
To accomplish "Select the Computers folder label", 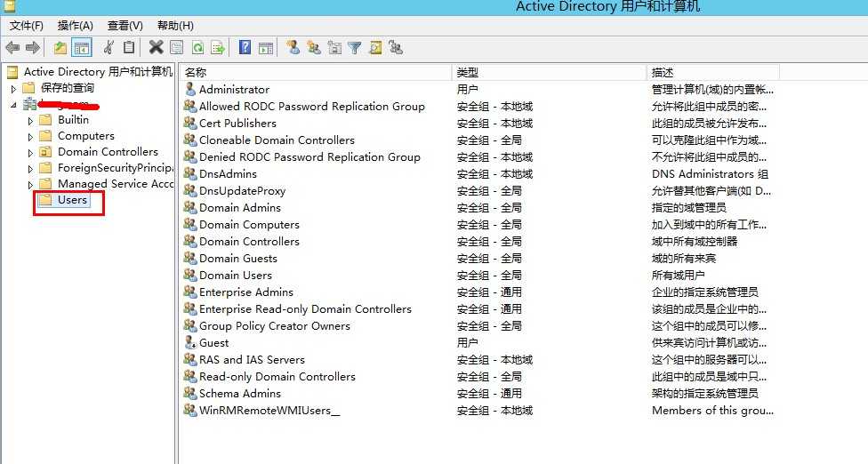I will pyautogui.click(x=85, y=135).
